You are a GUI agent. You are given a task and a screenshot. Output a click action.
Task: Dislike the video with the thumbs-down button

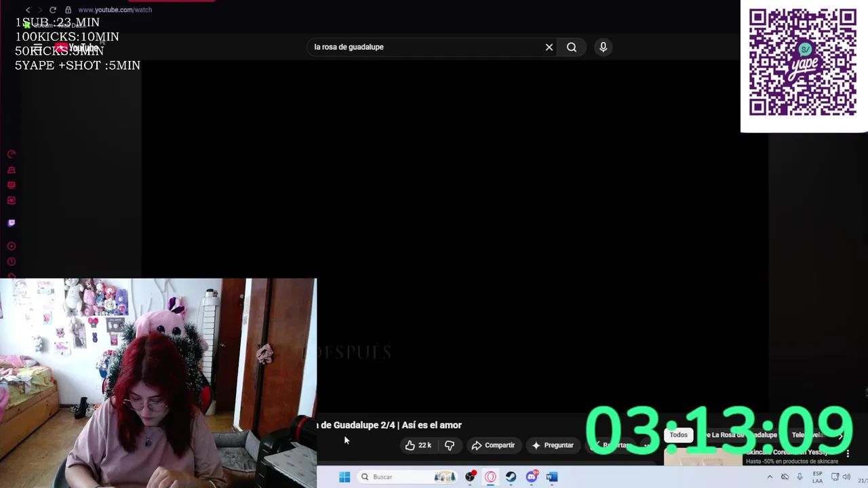tap(449, 445)
